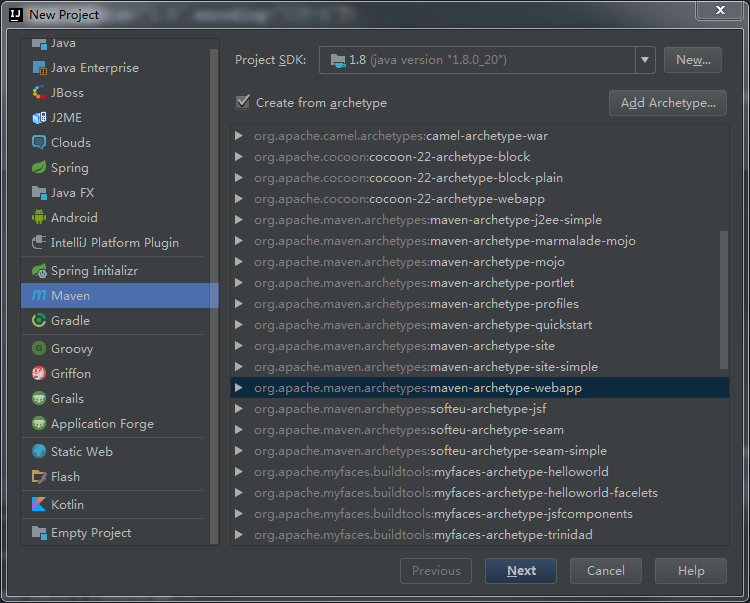Click the Flash folder icon
This screenshot has width=750, height=603.
39,477
